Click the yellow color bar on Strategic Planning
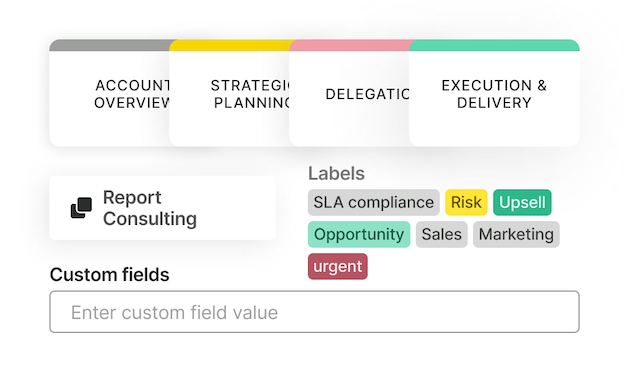Screen dimensions: 629x373 tap(229, 45)
